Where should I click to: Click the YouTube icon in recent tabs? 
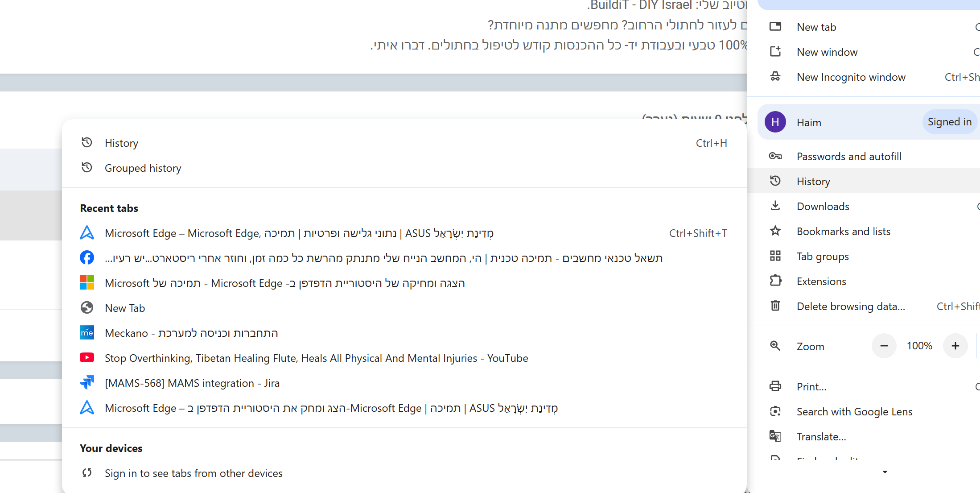87,358
